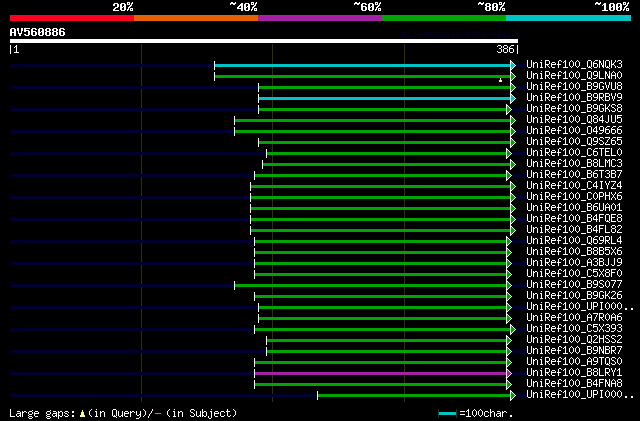Select the 'Large gaps:' legend text
The image size is (640, 421).
pos(42,413)
